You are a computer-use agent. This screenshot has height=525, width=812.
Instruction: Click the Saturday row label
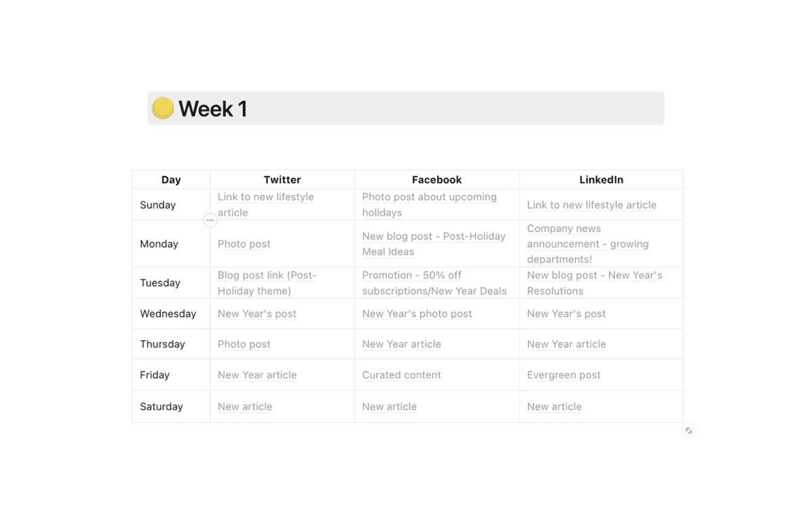162,407
